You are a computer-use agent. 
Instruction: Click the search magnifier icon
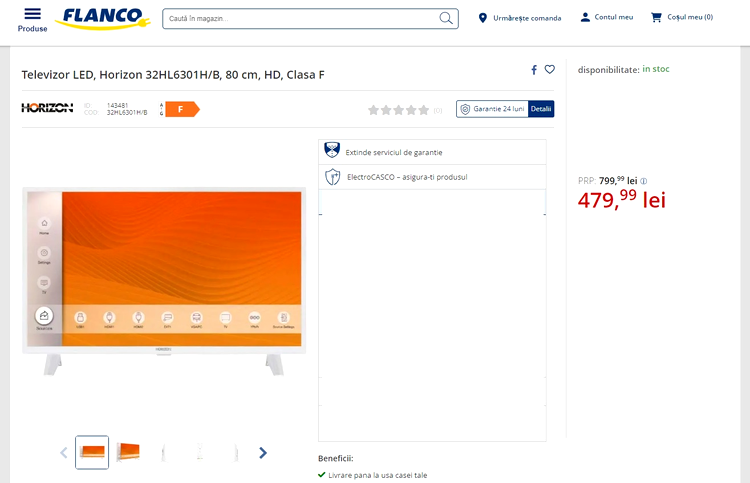[446, 18]
